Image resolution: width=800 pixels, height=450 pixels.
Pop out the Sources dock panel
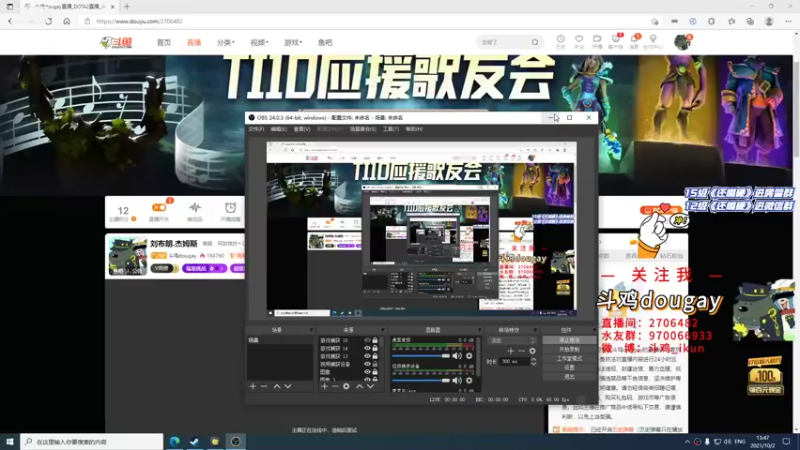pos(382,330)
